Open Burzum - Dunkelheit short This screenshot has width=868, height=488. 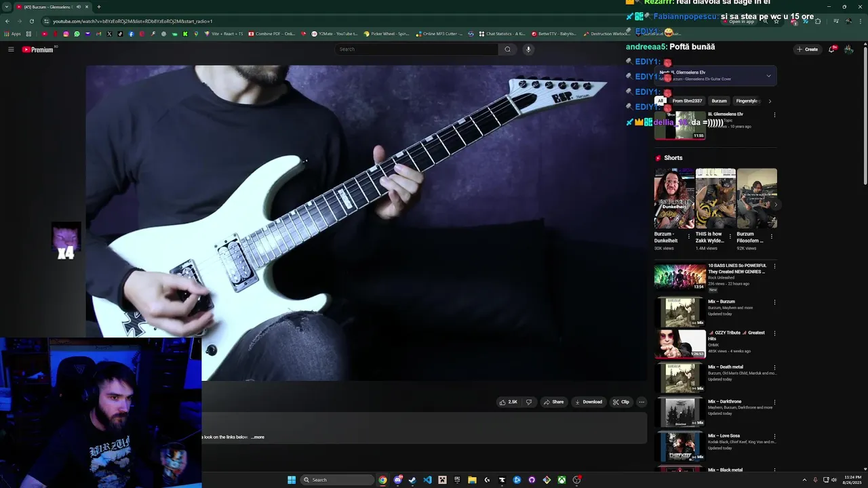point(674,199)
